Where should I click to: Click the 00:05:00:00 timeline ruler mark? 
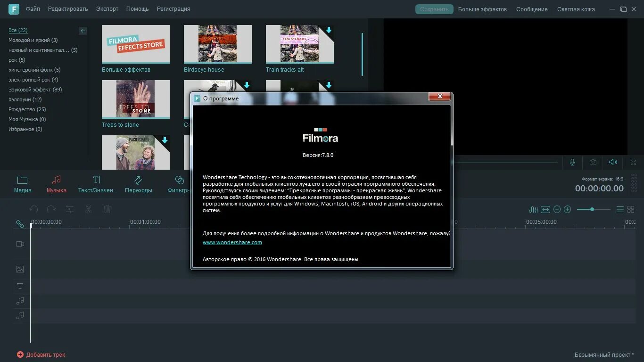tap(541, 222)
